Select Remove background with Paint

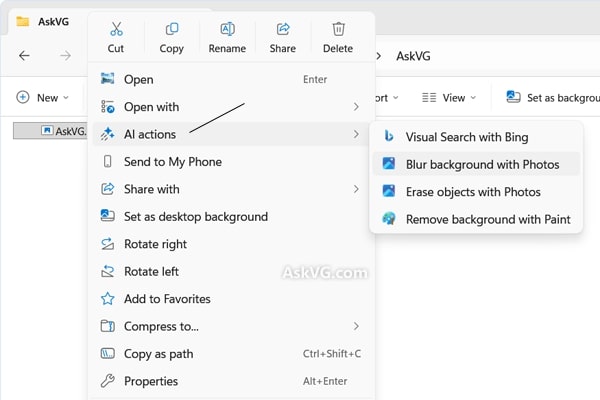pos(476,219)
